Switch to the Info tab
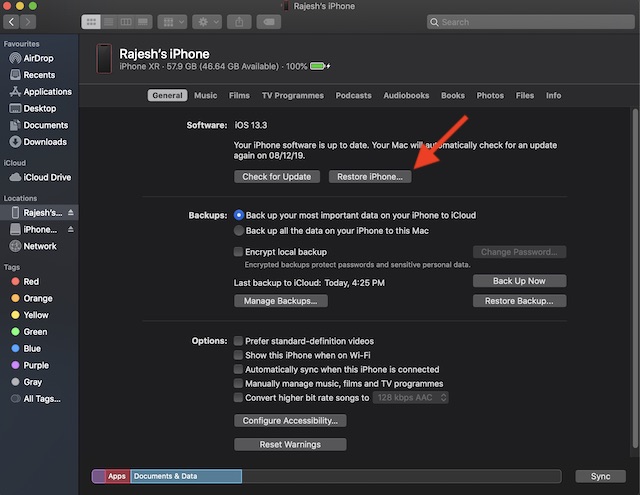Viewport: 640px width, 495px height. pos(553,95)
